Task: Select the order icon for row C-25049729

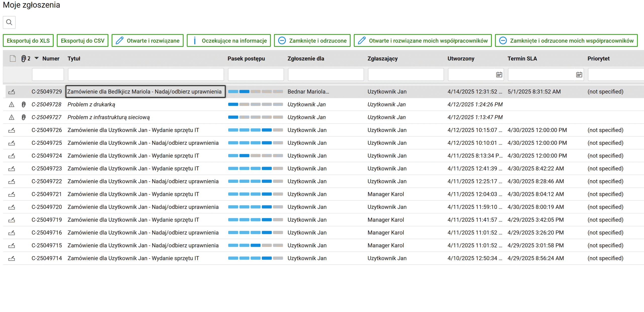Action: pos(12,92)
